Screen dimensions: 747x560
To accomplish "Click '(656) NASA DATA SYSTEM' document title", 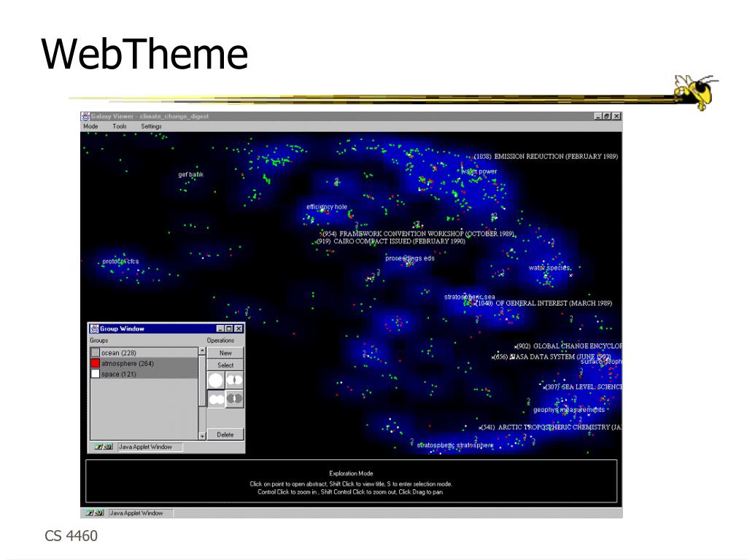I will pyautogui.click(x=553, y=357).
